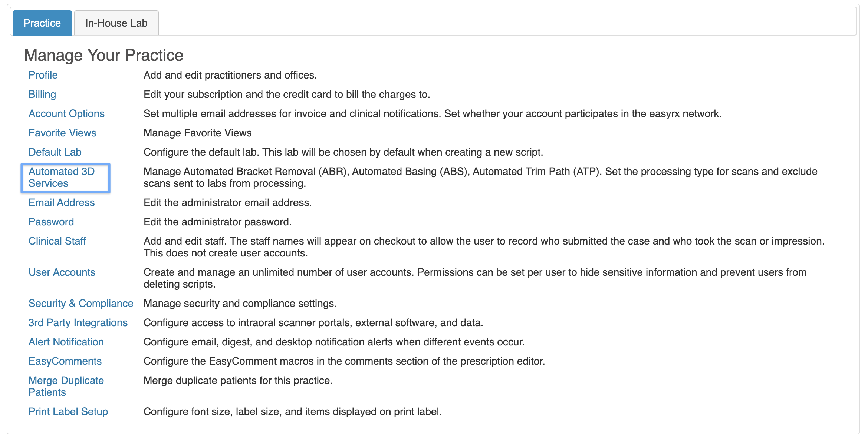Select the Practice tab
Screen dimensions: 868x444
coord(42,23)
